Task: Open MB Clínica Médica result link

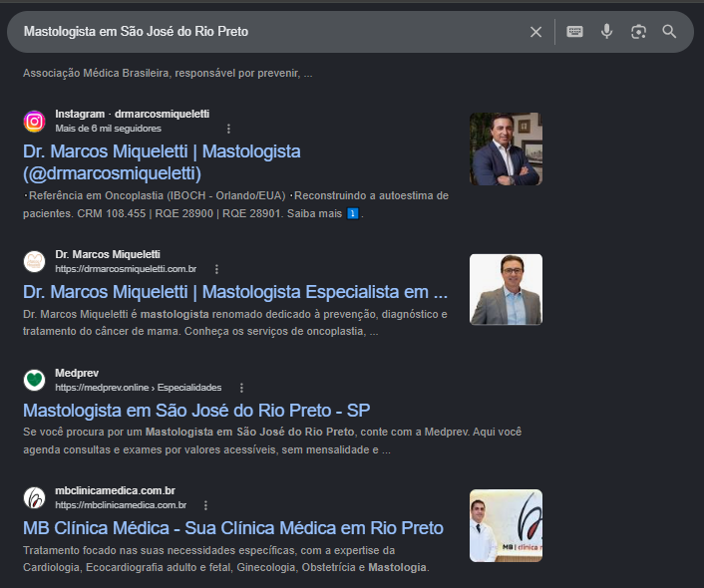Action: (x=233, y=528)
